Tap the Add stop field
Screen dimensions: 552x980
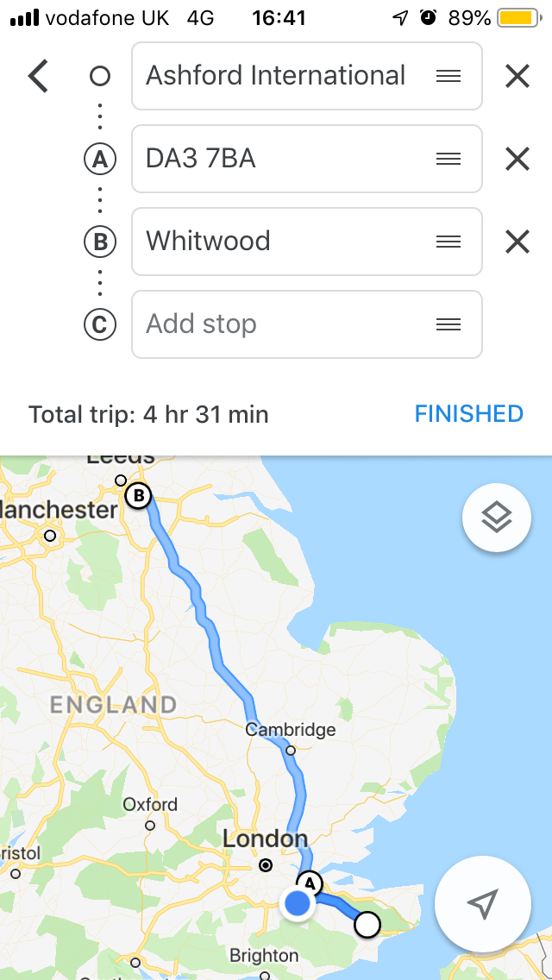pos(306,324)
